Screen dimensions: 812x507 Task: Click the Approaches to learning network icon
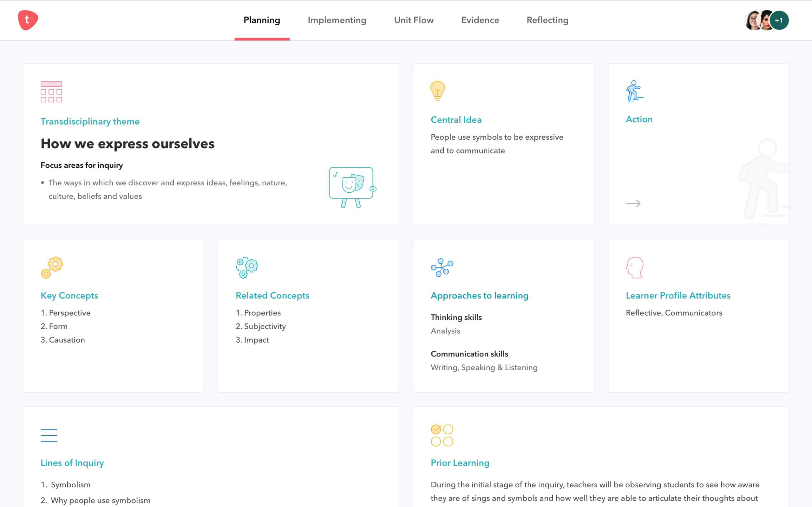(x=442, y=267)
